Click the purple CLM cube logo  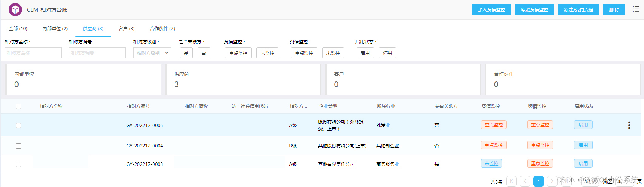(15, 10)
